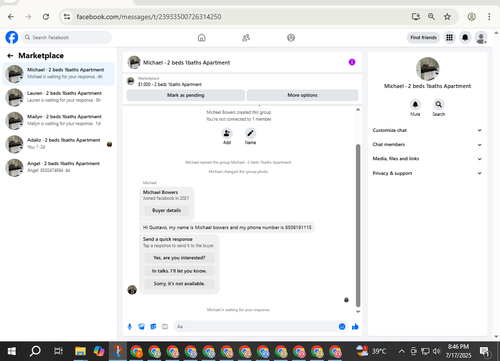Bookmark this page with star icon
The image size is (500, 361).
click(447, 17)
